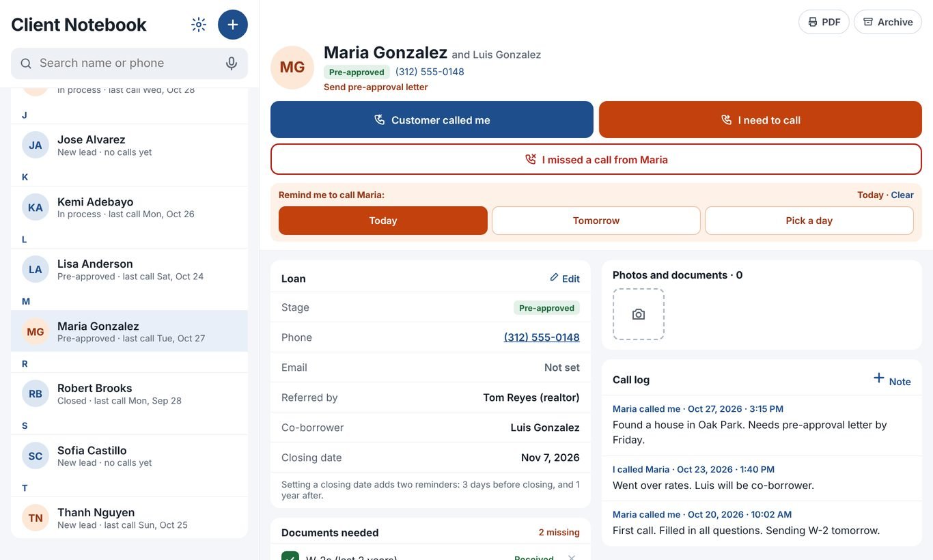Open call log entry from Oct 23
This screenshot has width=933, height=560.
coord(762,478)
